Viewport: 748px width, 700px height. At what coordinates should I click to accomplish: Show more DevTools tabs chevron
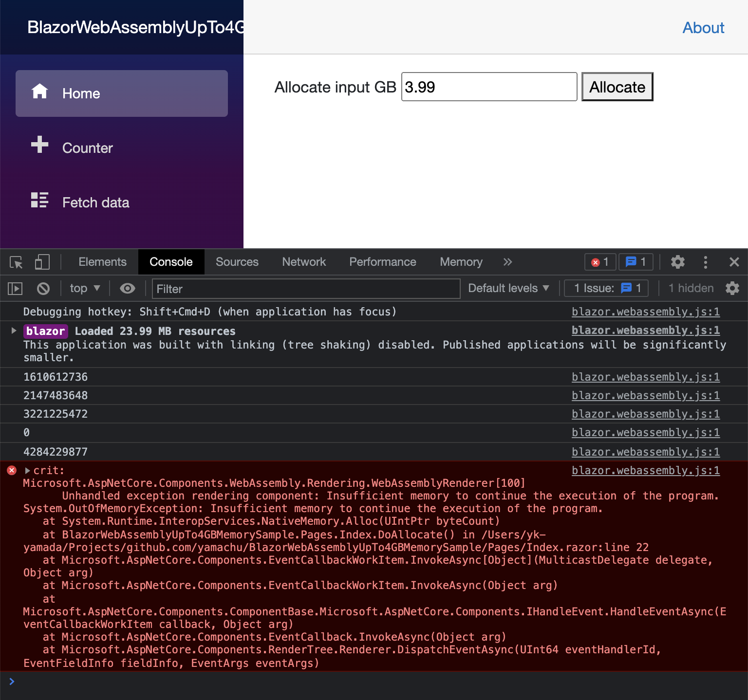tap(507, 262)
